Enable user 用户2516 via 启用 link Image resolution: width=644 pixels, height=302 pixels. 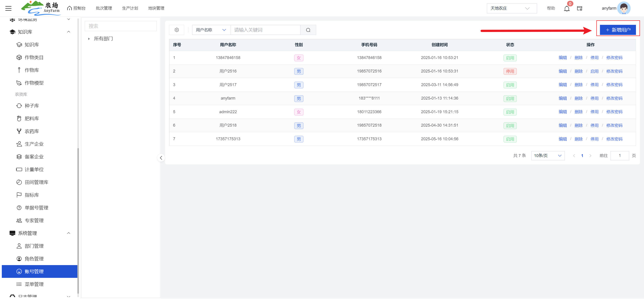click(x=594, y=71)
